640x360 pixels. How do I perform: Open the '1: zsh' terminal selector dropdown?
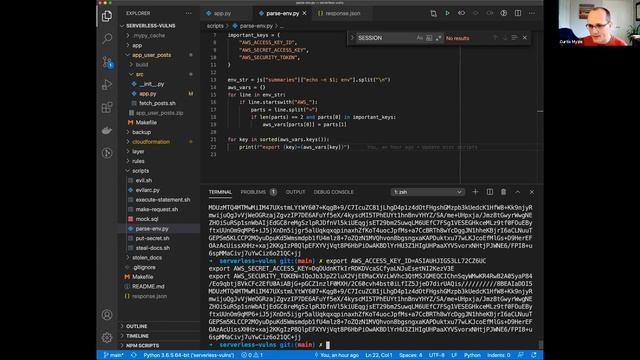point(427,192)
